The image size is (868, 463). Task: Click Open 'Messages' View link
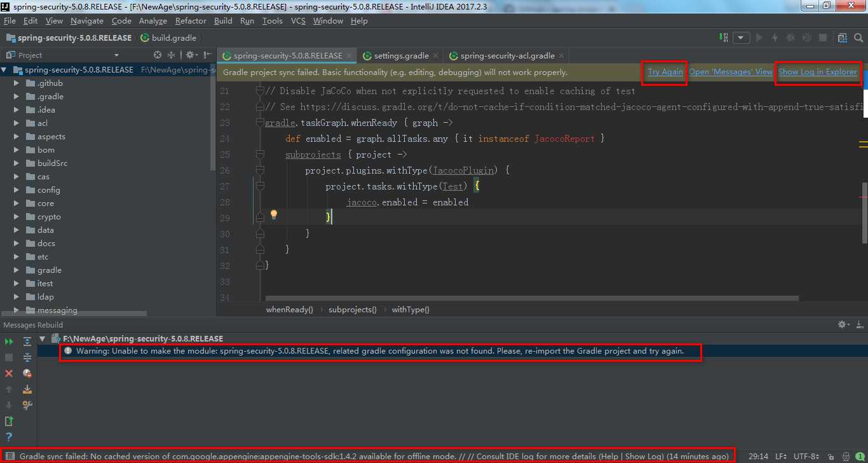point(731,72)
